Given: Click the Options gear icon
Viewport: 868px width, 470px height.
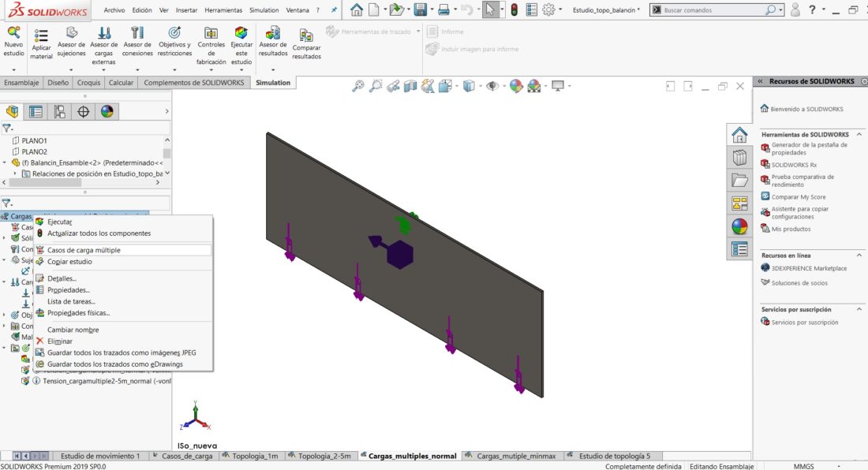Looking at the screenshot, I should [x=548, y=9].
